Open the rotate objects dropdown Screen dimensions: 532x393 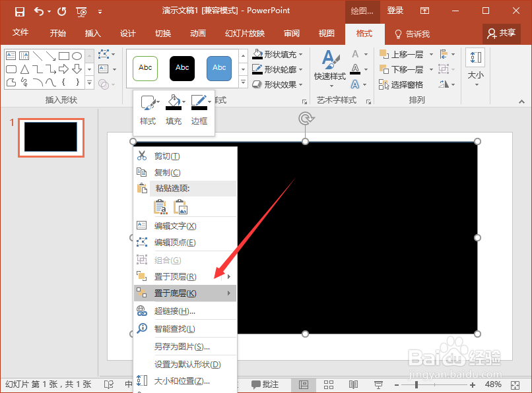[447, 84]
